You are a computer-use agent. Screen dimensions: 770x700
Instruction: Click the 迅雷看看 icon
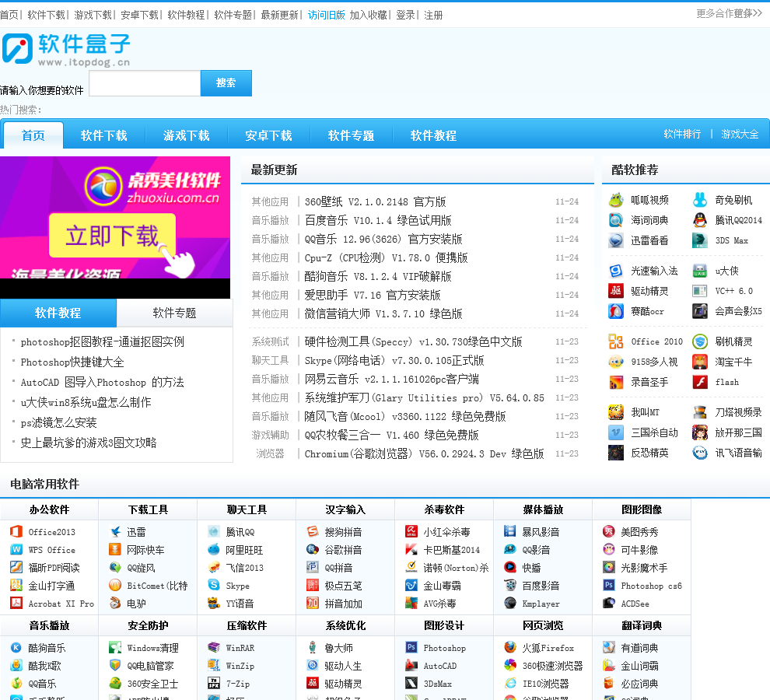616,240
